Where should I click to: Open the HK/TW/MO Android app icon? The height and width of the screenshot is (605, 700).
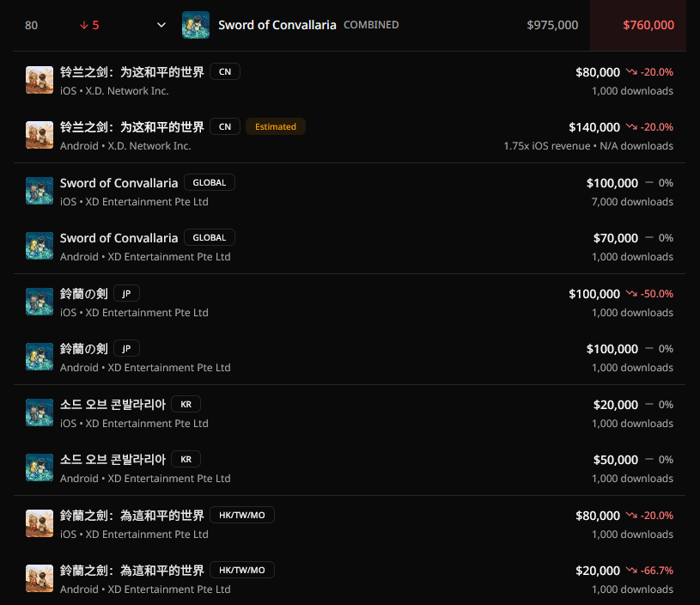(40, 578)
